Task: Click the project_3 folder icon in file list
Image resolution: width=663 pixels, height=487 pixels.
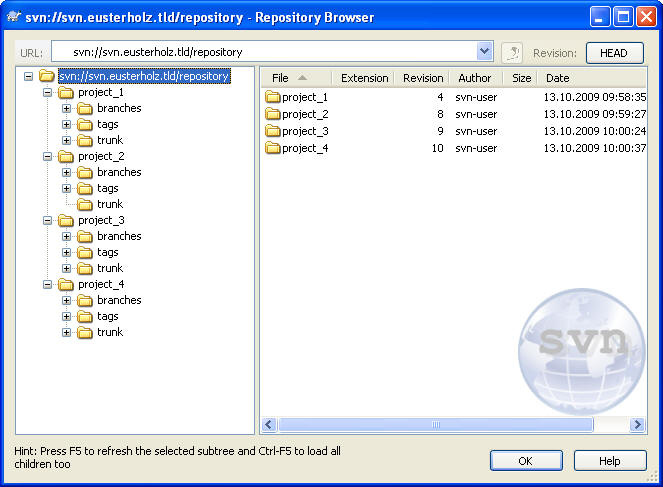Action: tap(273, 131)
